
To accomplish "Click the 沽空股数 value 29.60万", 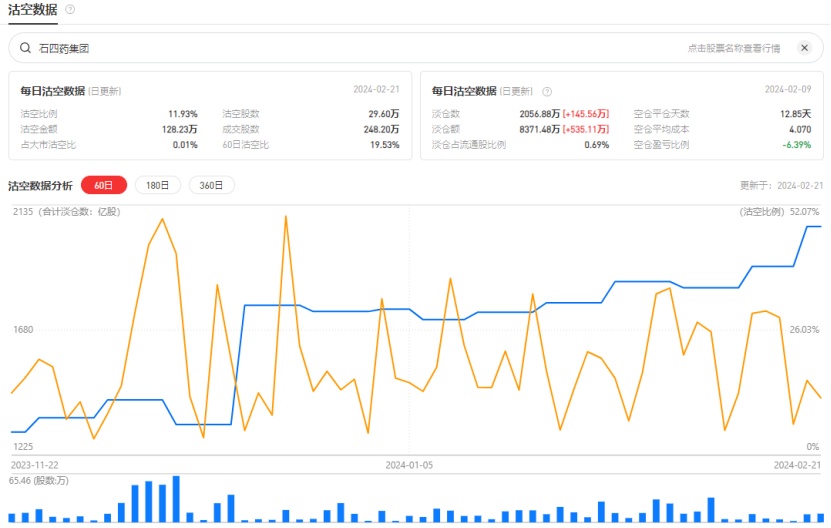I will (384, 114).
